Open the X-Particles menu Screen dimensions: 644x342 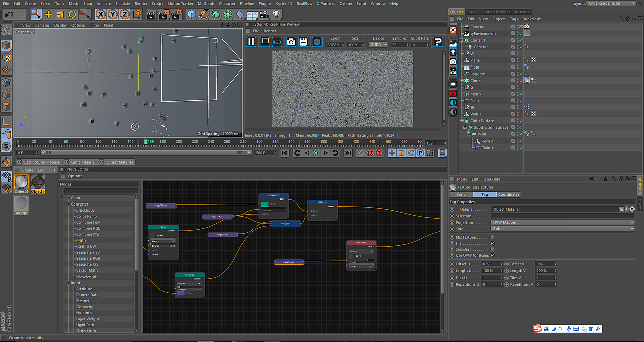pyautogui.click(x=326, y=3)
